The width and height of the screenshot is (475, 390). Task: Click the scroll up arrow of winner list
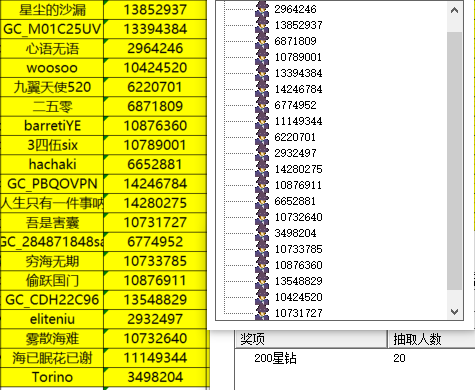tap(454, 10)
